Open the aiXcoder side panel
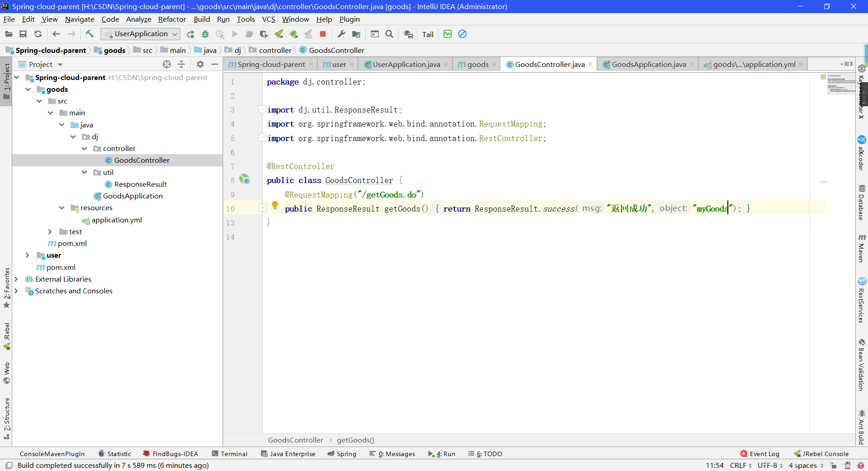Screen dimensions: 868x471 pos(862,153)
